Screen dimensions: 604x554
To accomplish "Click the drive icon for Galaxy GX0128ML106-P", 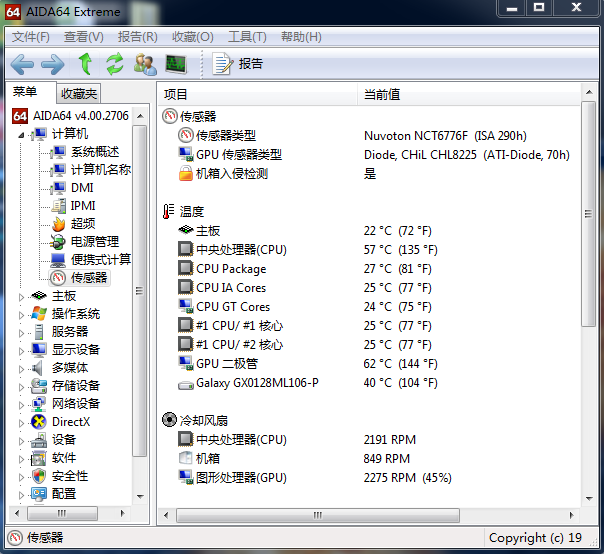I will pos(185,385).
